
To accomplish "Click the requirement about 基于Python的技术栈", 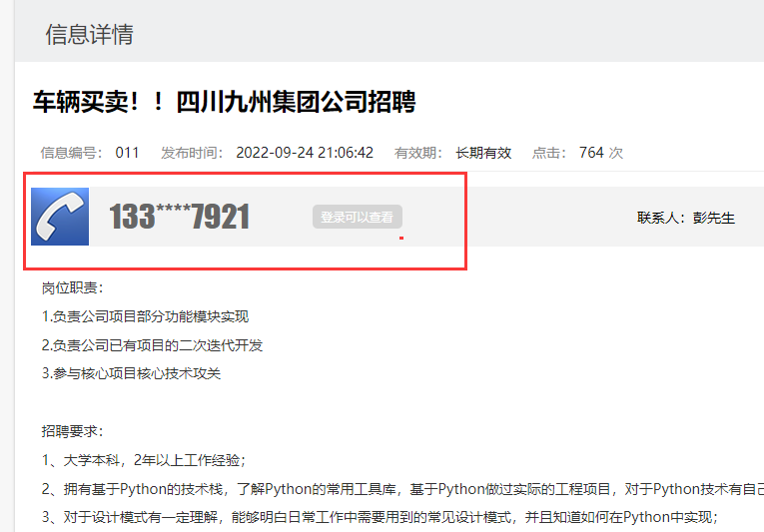I will (402, 489).
